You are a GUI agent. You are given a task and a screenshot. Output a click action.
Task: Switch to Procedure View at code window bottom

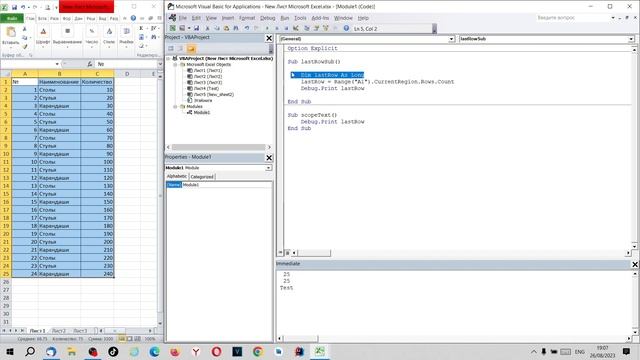(280, 253)
